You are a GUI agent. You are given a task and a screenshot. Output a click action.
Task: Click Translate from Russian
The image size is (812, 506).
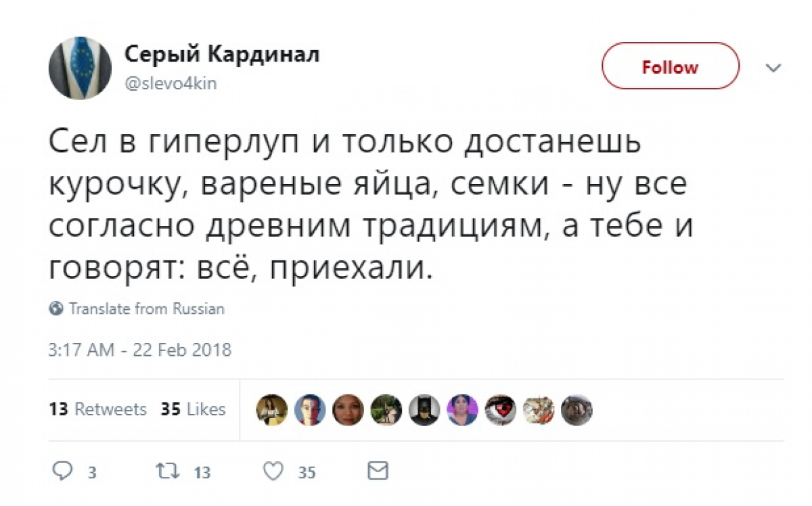click(146, 309)
